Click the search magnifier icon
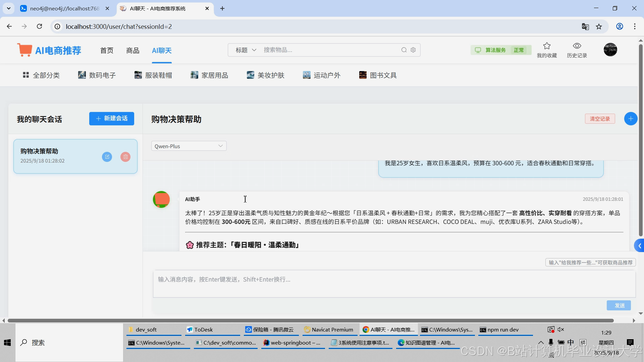The height and width of the screenshot is (362, 644). click(x=404, y=50)
